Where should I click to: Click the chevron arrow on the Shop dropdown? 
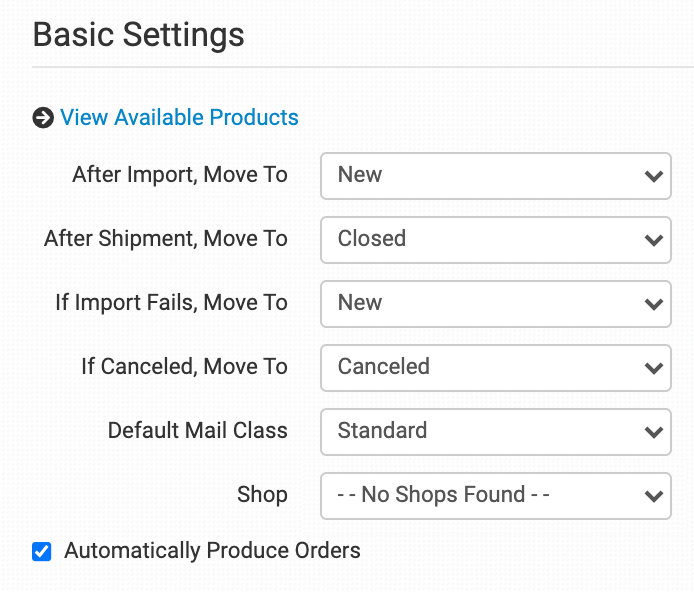point(654,496)
